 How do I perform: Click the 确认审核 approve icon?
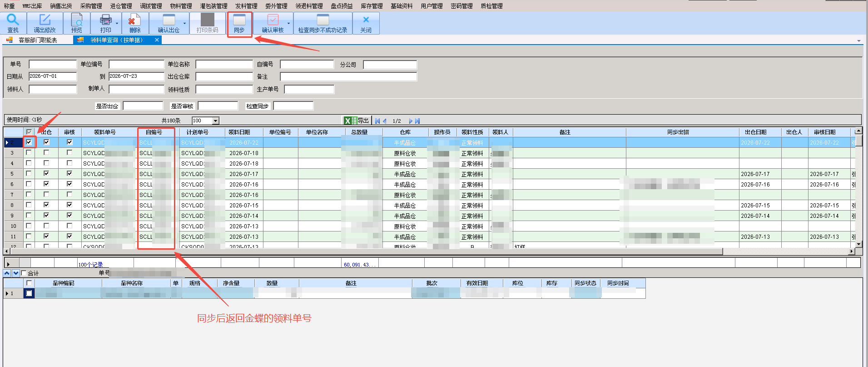pos(273,23)
